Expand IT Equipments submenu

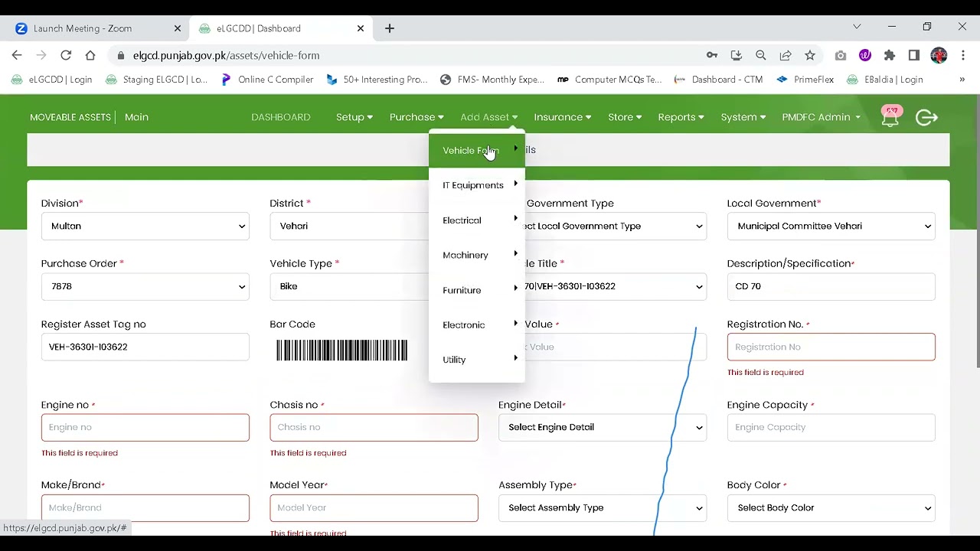477,185
